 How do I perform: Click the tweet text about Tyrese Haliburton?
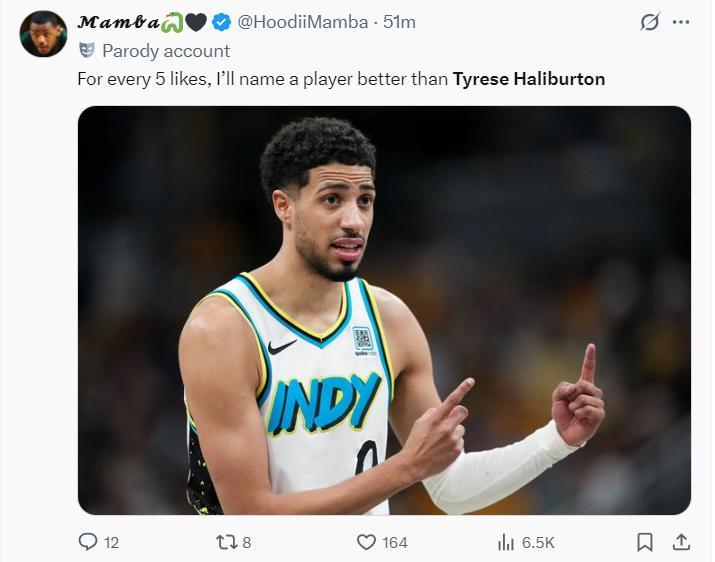[341, 78]
